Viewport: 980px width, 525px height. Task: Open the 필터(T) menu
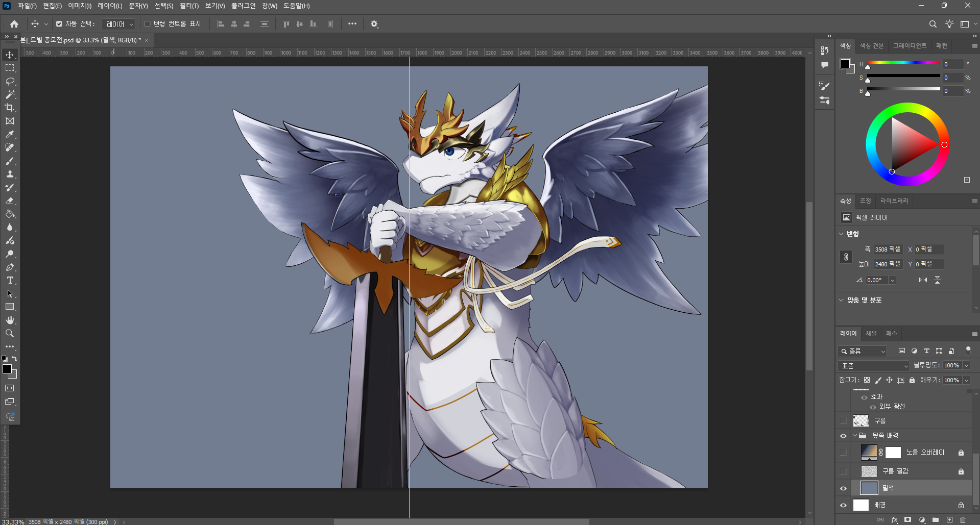point(189,6)
